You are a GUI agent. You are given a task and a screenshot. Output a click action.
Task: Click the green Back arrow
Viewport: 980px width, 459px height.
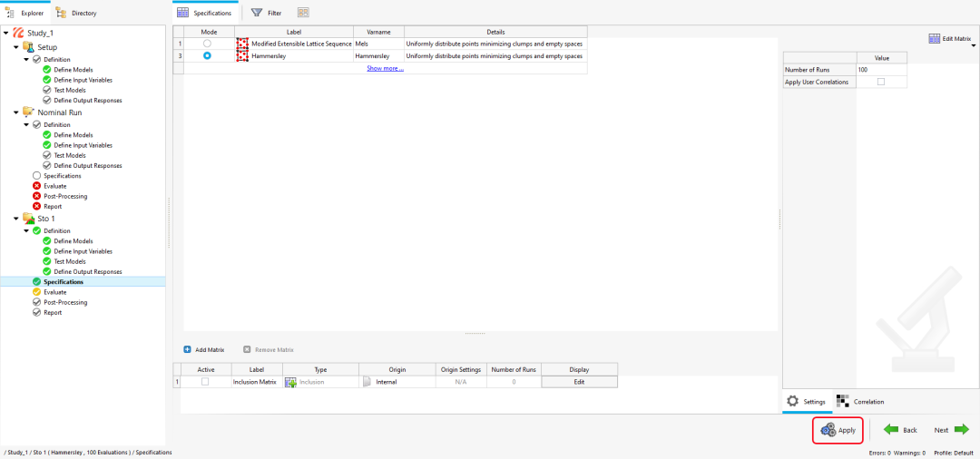pyautogui.click(x=891, y=430)
